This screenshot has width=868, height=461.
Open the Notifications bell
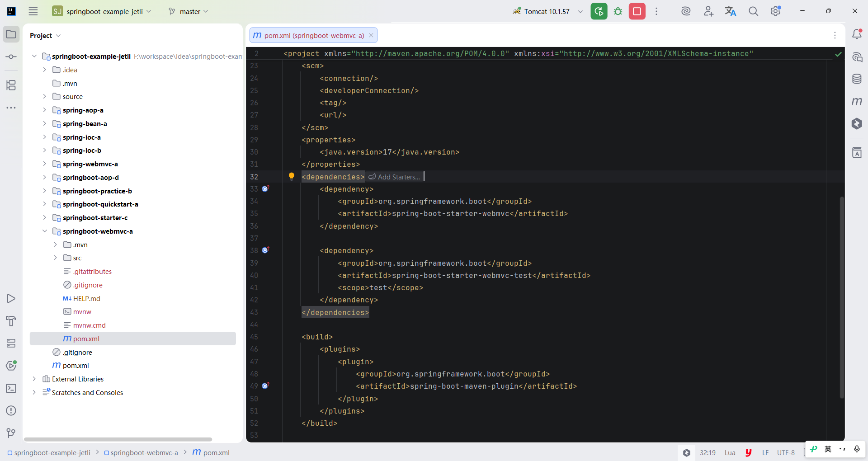857,34
